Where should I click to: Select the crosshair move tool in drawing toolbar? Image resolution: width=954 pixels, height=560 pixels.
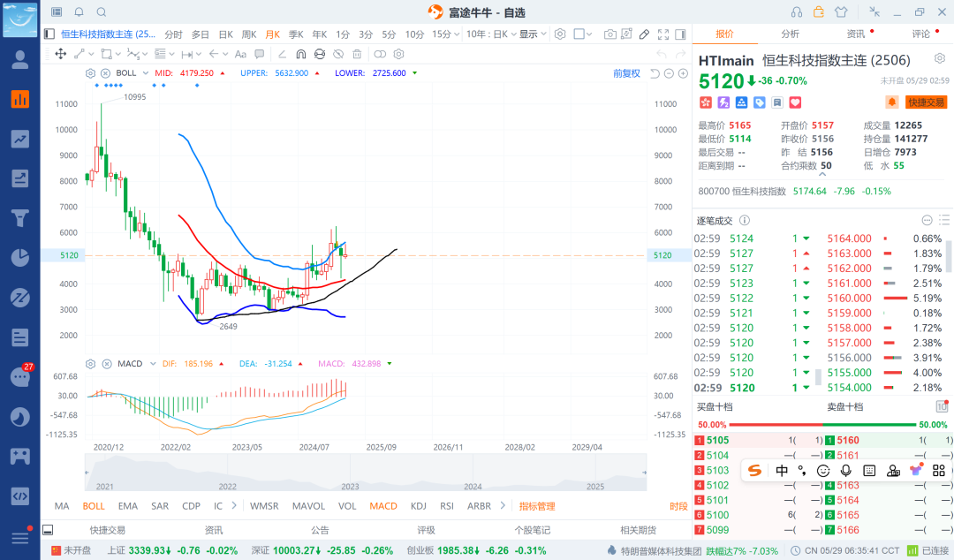pyautogui.click(x=61, y=54)
